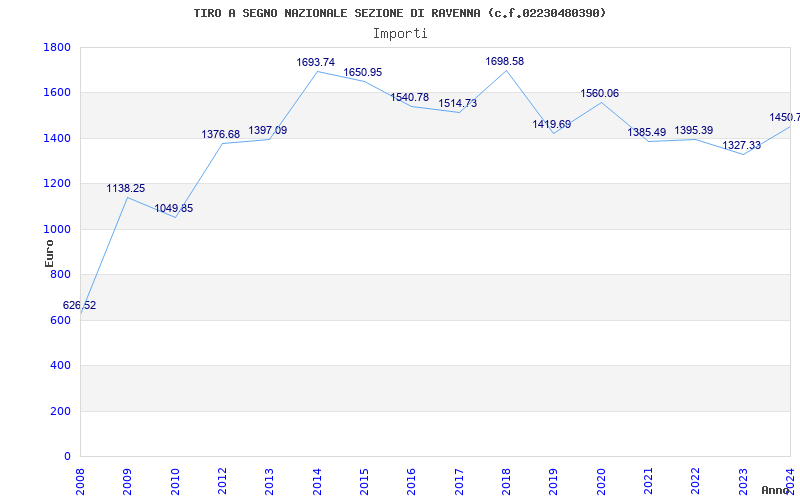
Task: Select data label 1138.25
Action: [x=126, y=188]
